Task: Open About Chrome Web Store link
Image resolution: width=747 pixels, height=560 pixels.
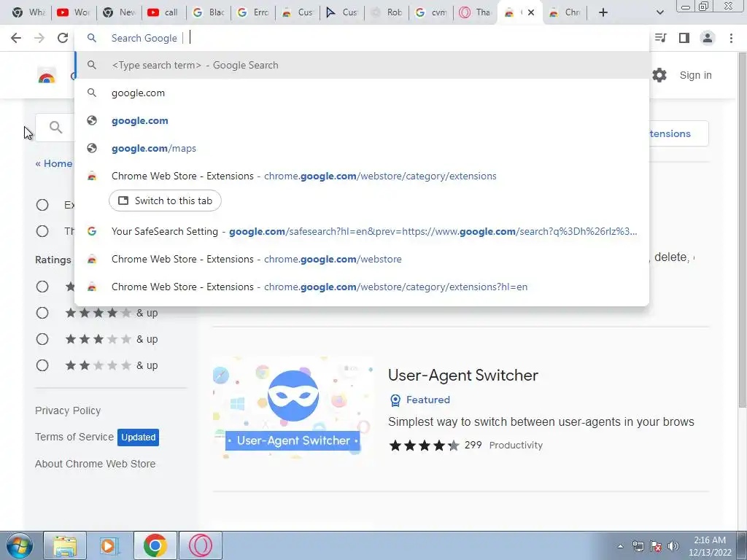Action: pyautogui.click(x=96, y=464)
